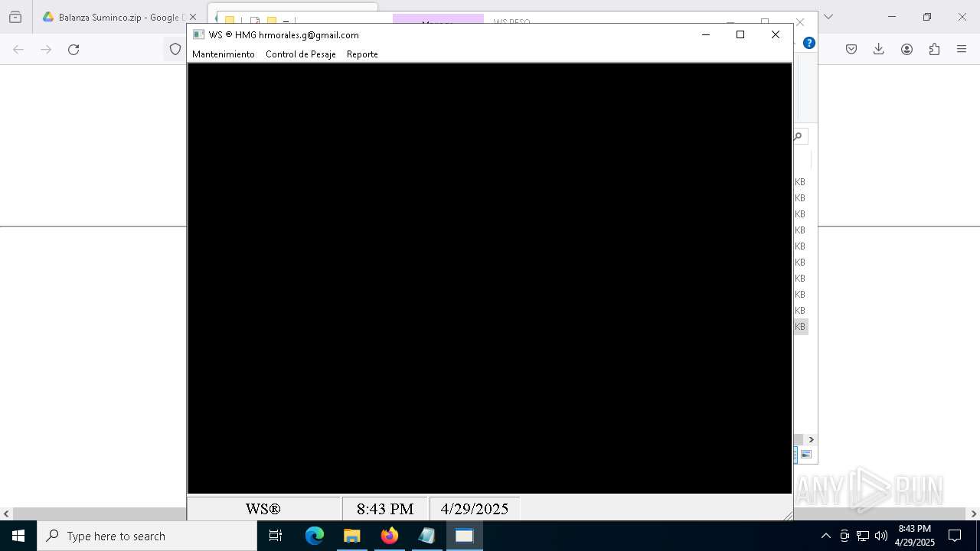Screen dimensions: 980x551
Task: Click the shield tracking protection icon
Action: (x=175, y=49)
